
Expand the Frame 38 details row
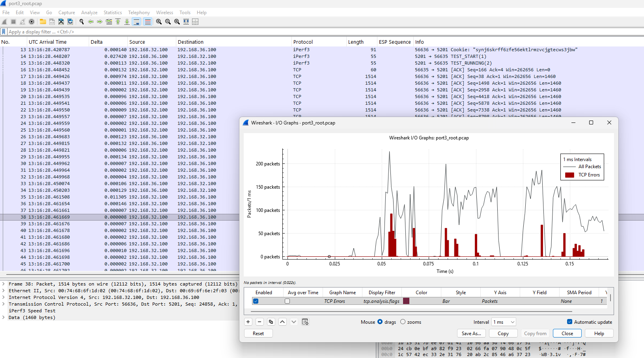tap(4, 284)
